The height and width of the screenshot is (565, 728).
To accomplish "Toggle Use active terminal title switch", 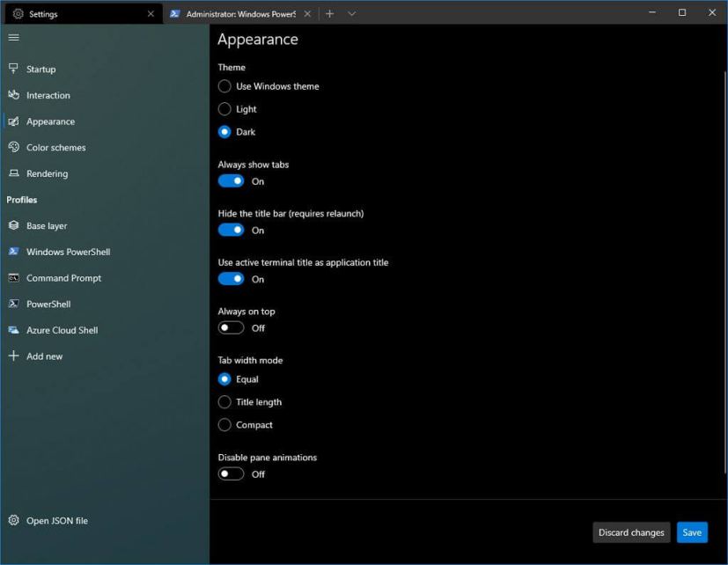I will (231, 279).
